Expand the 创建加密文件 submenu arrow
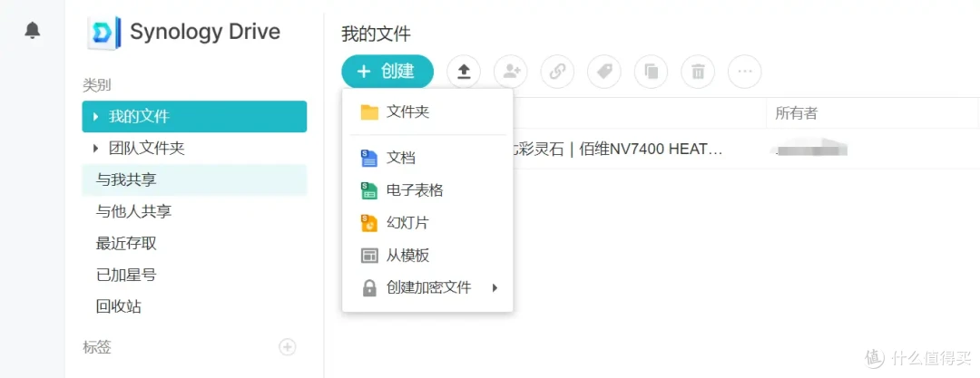Viewport: 980px width, 378px height. click(495, 288)
